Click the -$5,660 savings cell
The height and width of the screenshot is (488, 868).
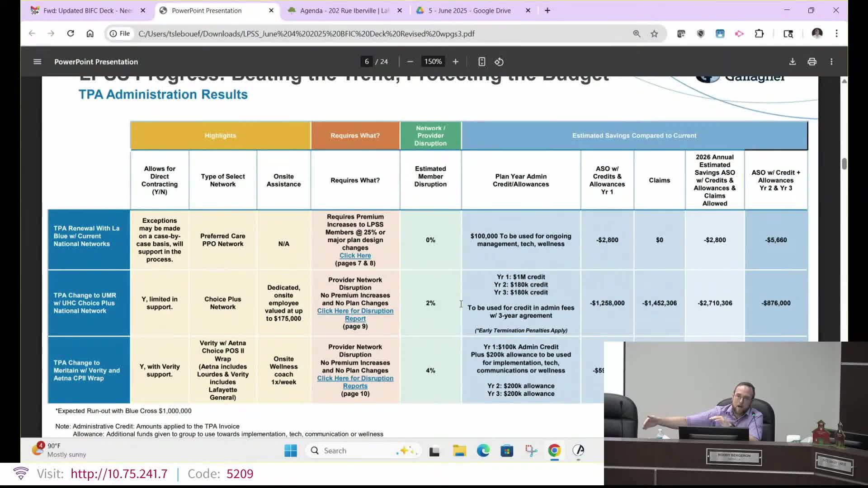tap(776, 240)
